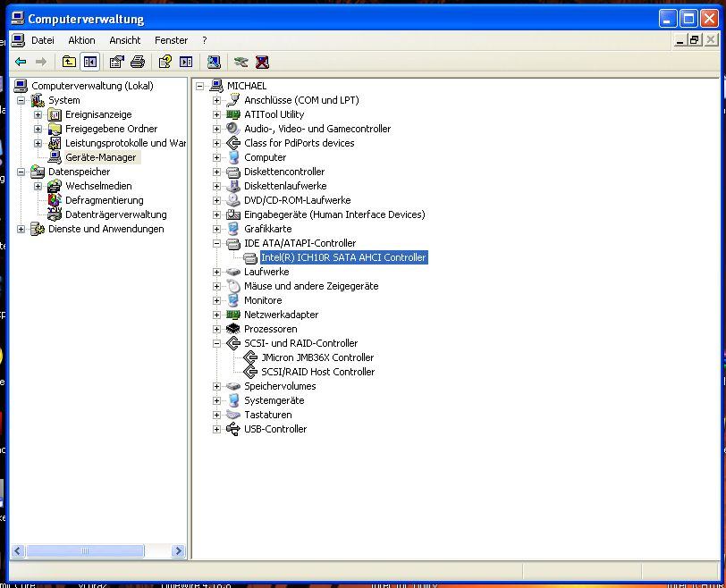Open the ? help menu
726x588 pixels.
tap(205, 40)
